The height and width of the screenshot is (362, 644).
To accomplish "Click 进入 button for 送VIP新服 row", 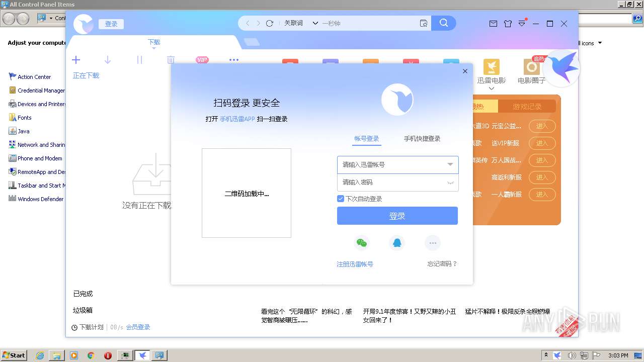I will coord(542,143).
